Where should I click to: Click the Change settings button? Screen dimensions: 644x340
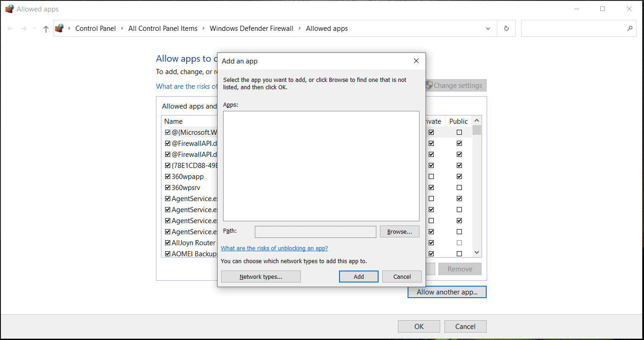coord(455,86)
